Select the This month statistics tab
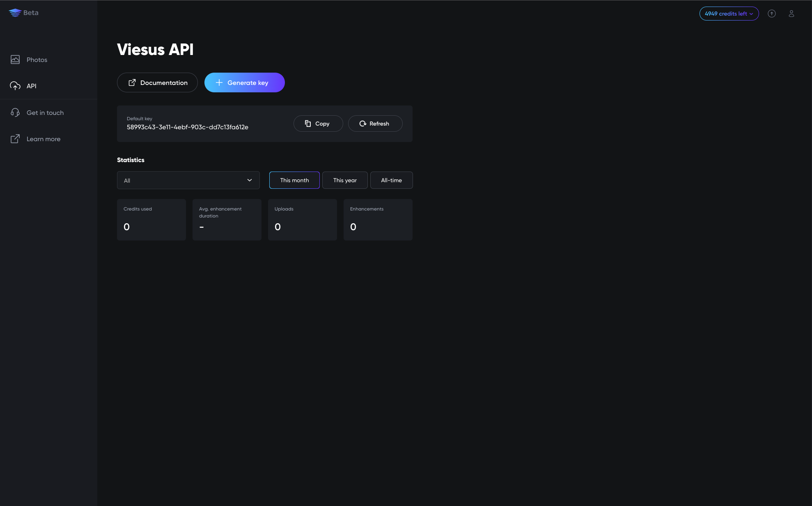 pyautogui.click(x=294, y=180)
